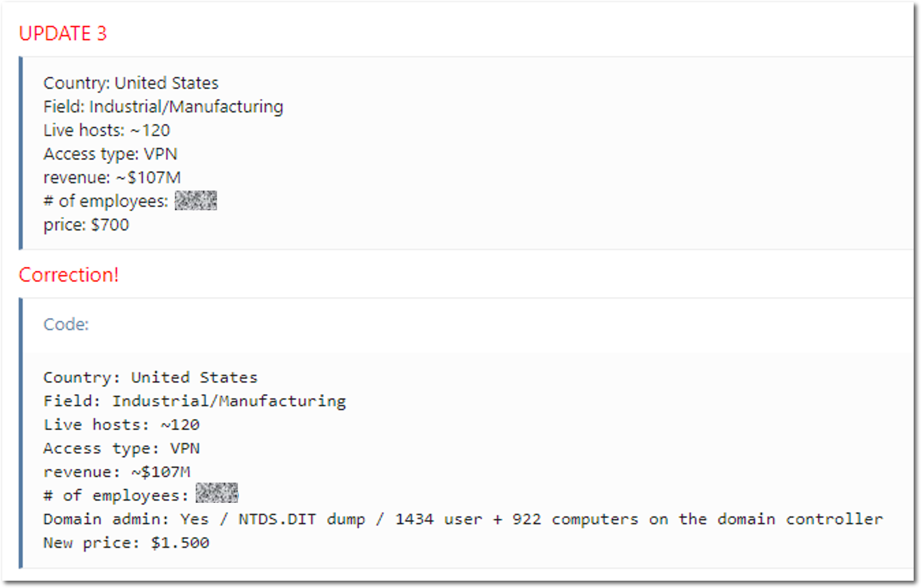
Task: Click the Access type: VPN line in quote
Action: 111,154
